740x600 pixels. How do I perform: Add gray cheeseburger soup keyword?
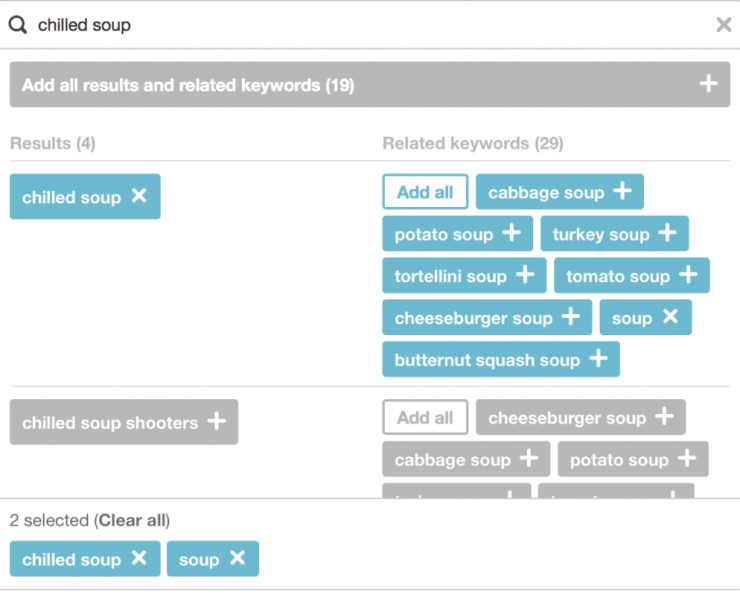click(x=580, y=417)
